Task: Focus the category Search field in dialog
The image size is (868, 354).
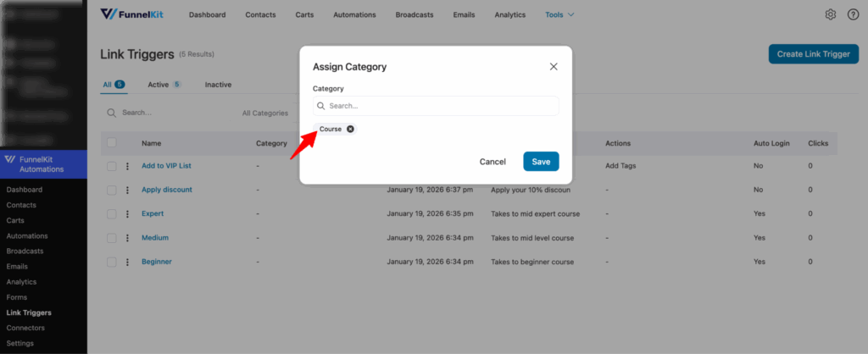Action: click(436, 106)
